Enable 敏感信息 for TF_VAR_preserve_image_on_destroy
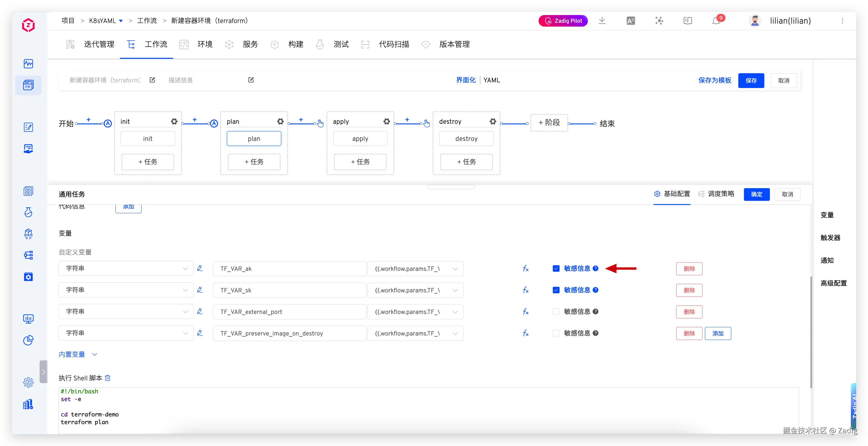The width and height of the screenshot is (868, 446). point(556,333)
